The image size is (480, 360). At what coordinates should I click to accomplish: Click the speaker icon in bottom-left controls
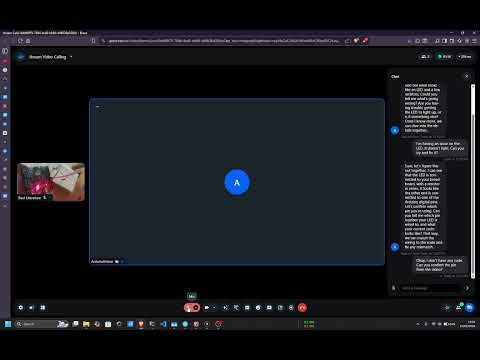pos(31,307)
